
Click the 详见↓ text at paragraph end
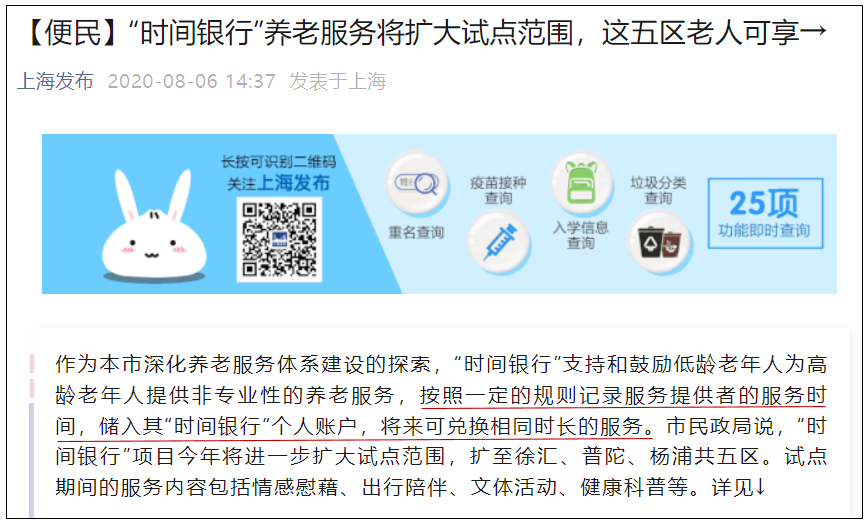(738, 487)
